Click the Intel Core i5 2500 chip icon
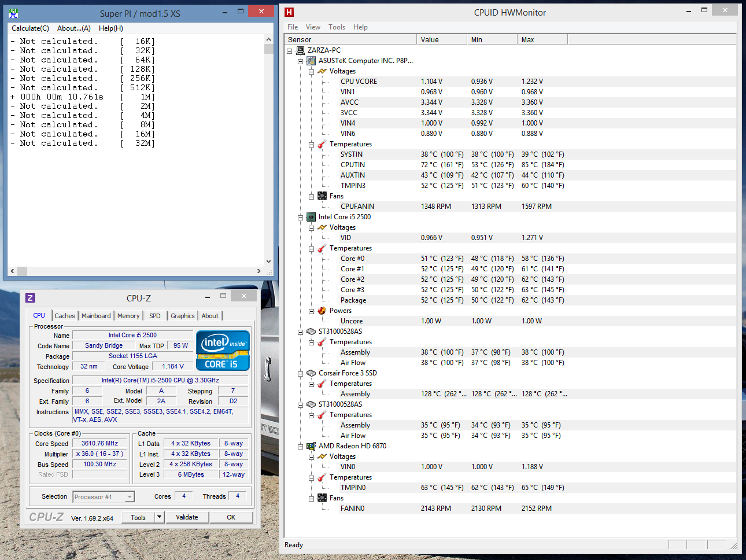 (x=311, y=217)
